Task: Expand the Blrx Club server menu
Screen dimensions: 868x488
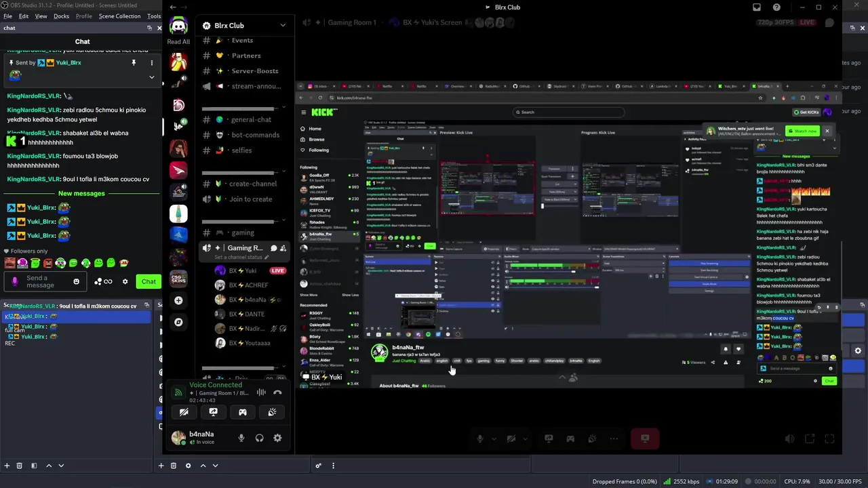Action: [283, 25]
